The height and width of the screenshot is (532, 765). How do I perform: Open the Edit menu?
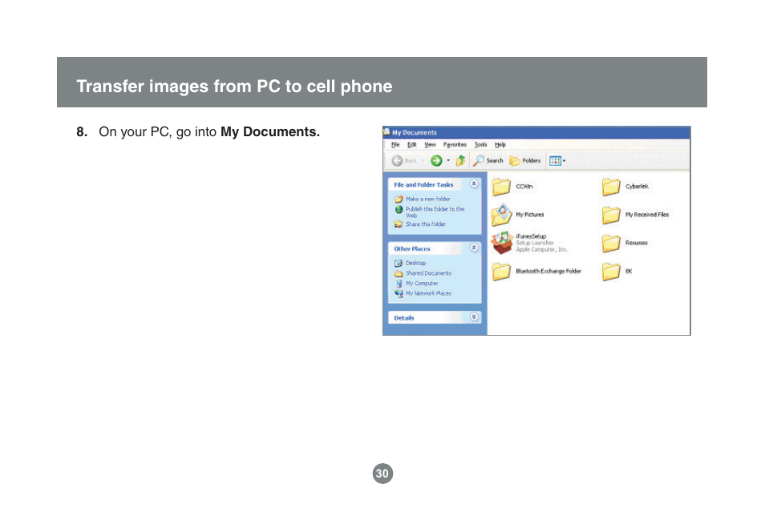pos(412,145)
